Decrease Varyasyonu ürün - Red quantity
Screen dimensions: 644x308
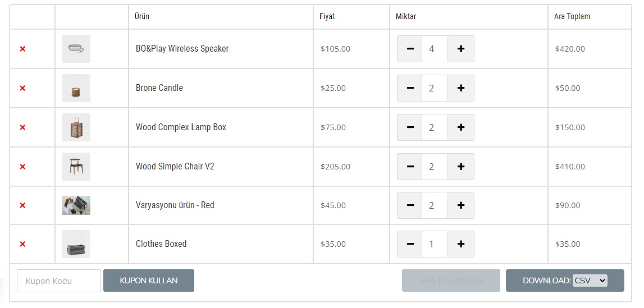(410, 205)
